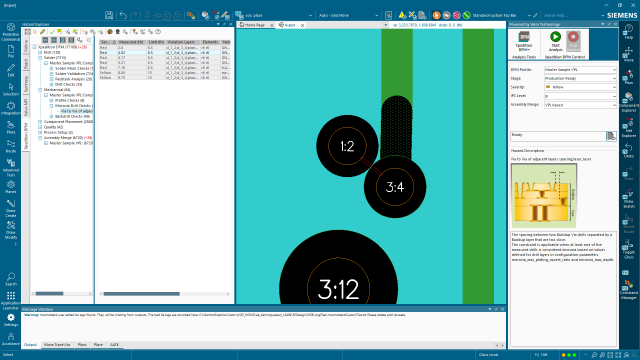Screen dimensions: 640x360
Task: Select the Yellow hazard row measuring 8.84
Action: pos(165,73)
